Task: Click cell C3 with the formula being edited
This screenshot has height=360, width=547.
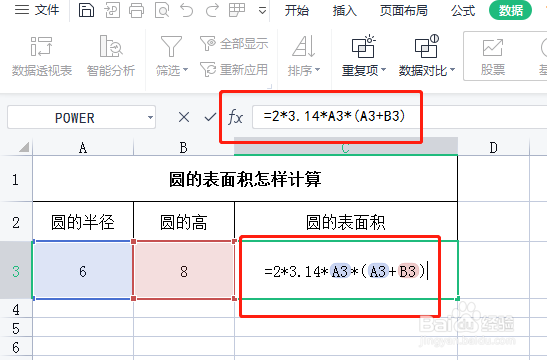Action: (346, 270)
